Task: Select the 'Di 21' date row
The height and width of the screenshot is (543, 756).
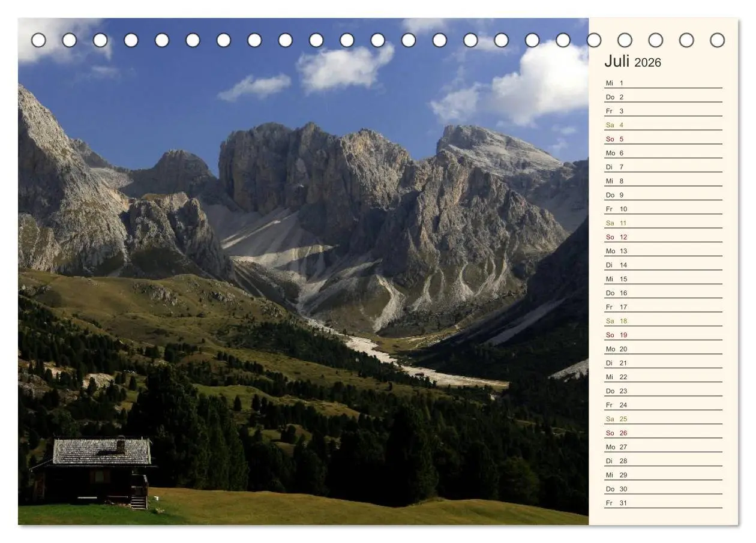Action: [663, 363]
